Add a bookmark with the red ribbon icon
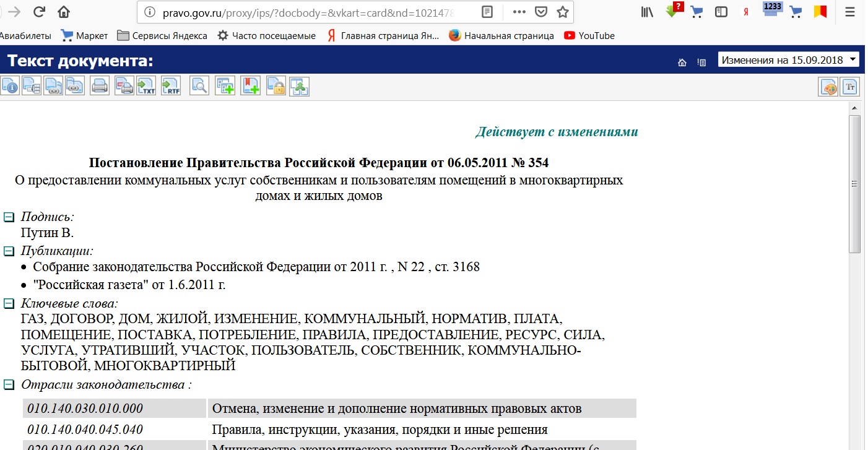 click(250, 86)
